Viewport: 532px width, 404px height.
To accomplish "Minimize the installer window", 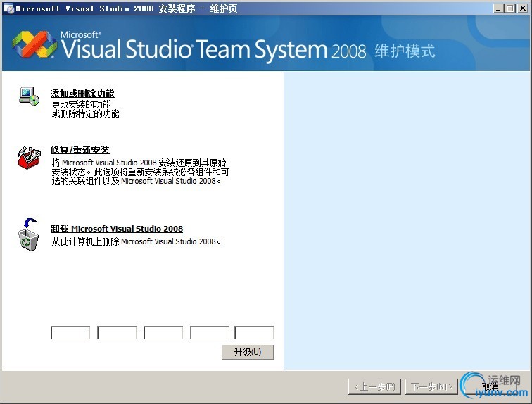I will (x=498, y=8).
